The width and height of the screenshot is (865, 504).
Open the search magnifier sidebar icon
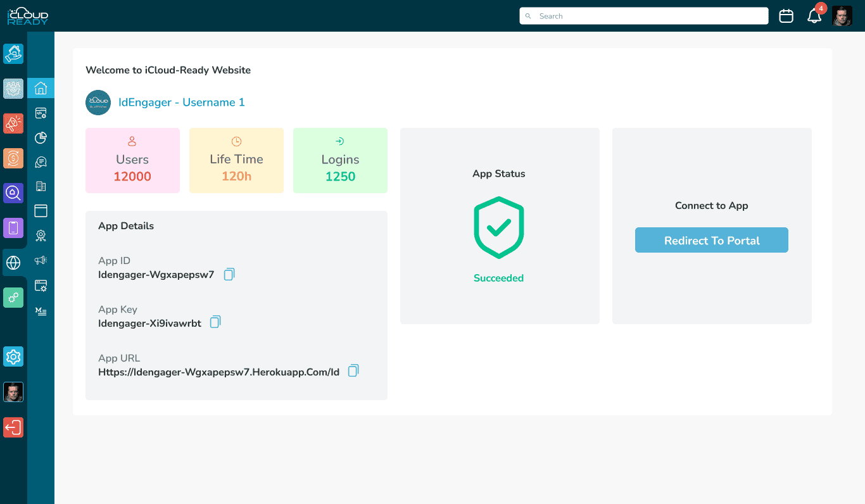coord(13,193)
